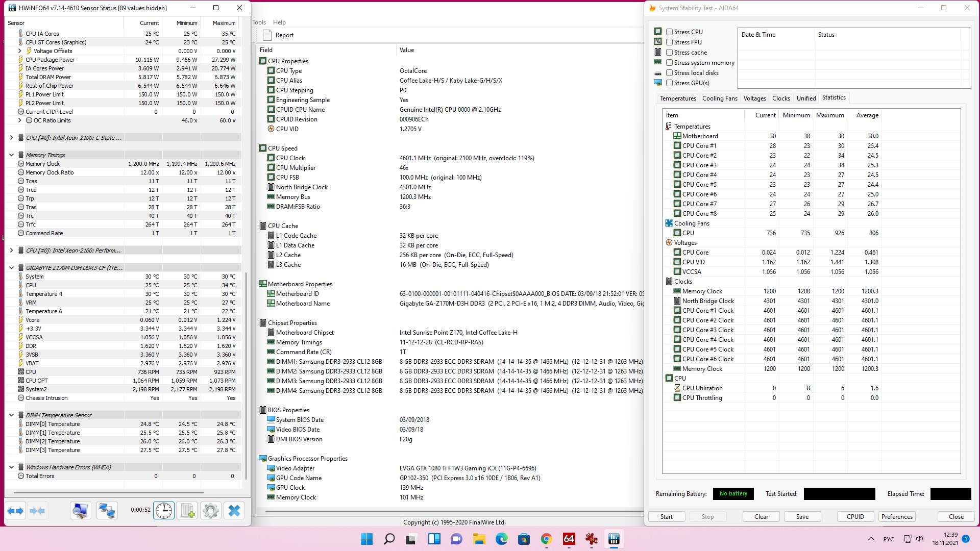
Task: Click the log file with plus icon
Action: (187, 511)
